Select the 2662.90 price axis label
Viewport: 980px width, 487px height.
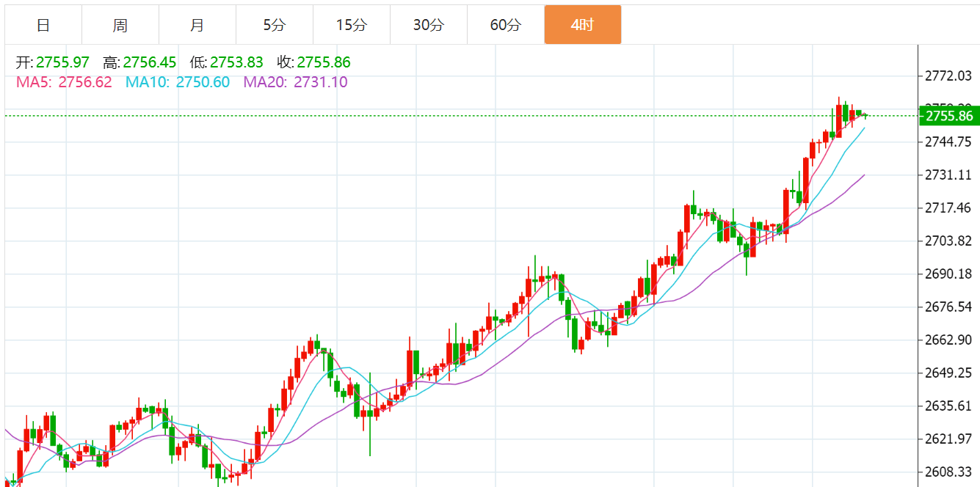tap(948, 340)
